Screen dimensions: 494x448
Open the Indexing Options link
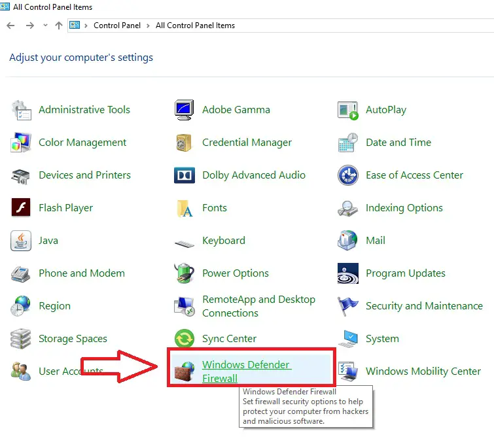[404, 208]
